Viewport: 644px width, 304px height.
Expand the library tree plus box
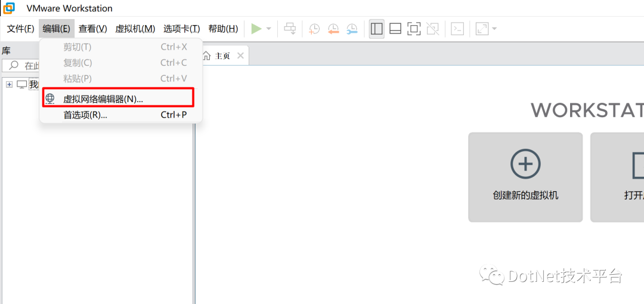coord(10,84)
